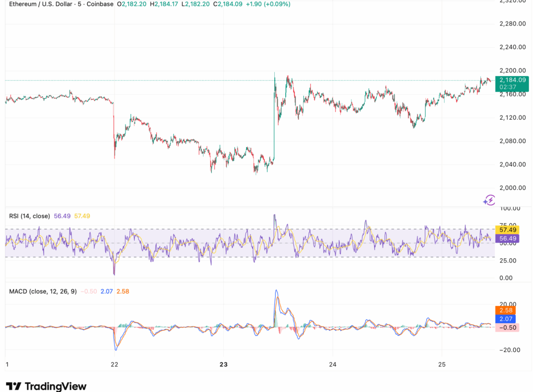The image size is (533, 392).
Task: Click the purple lightning replay icon
Action: coord(489,200)
